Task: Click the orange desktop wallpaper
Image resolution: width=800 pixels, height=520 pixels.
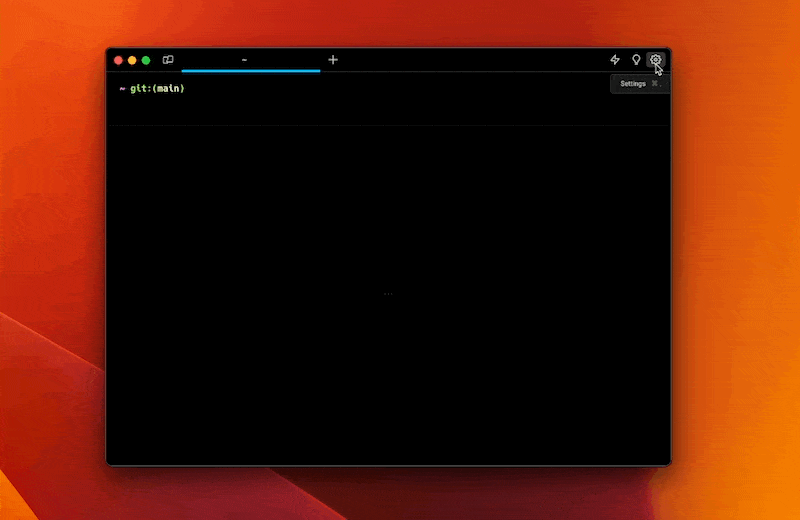Action: (730, 300)
